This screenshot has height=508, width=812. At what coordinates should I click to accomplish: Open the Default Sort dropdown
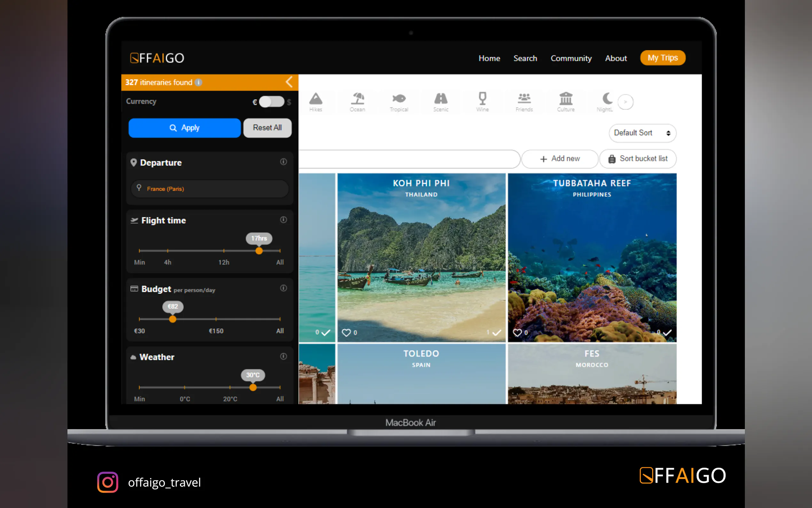pos(642,133)
